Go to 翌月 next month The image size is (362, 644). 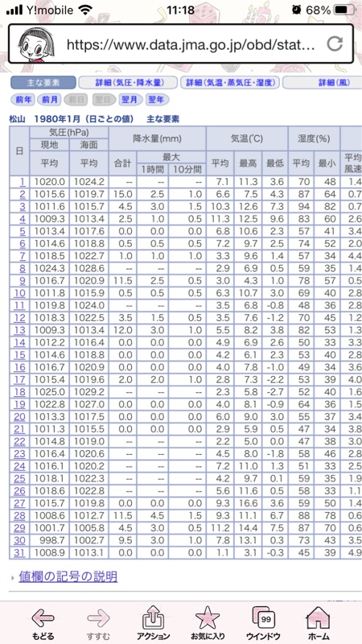[130, 99]
